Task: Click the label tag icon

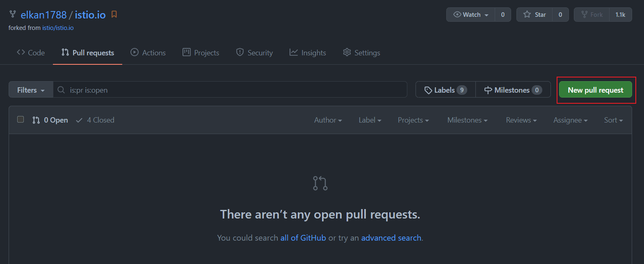Action: click(428, 90)
